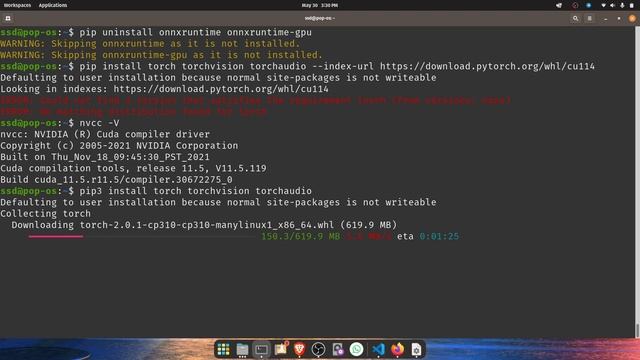Click the pytorch.org URL in pip install command
This screenshot has height=360, width=640.
tap(487, 66)
